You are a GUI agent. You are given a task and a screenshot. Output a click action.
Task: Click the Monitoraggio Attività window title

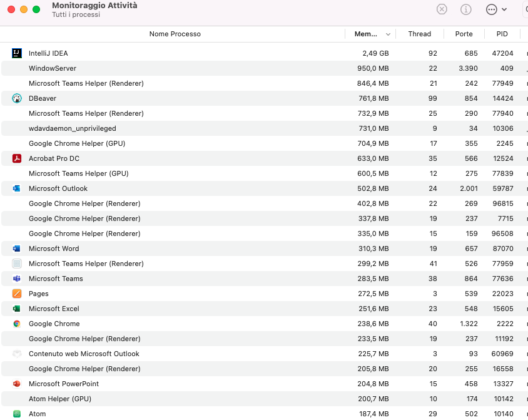94,6
